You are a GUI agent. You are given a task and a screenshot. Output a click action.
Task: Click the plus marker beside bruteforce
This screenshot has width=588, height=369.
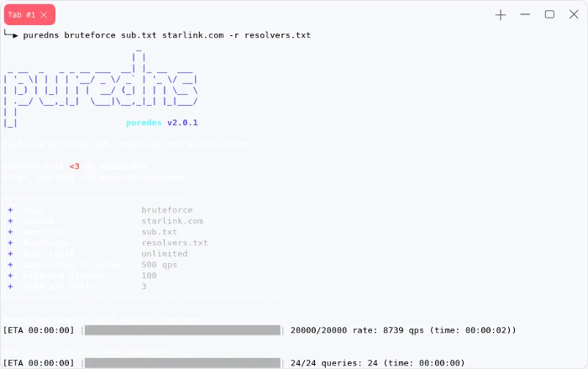(x=10, y=210)
